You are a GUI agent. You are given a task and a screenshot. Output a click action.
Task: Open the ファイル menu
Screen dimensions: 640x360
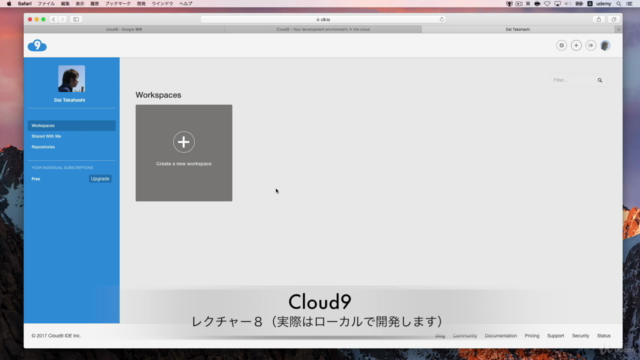tap(46, 4)
